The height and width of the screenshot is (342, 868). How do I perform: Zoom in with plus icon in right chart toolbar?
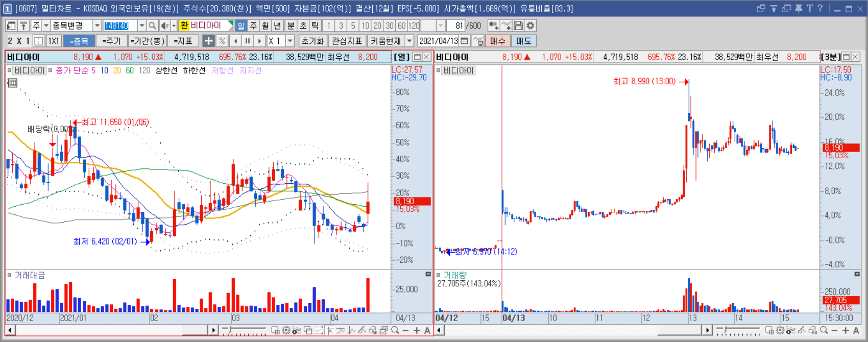point(846,331)
